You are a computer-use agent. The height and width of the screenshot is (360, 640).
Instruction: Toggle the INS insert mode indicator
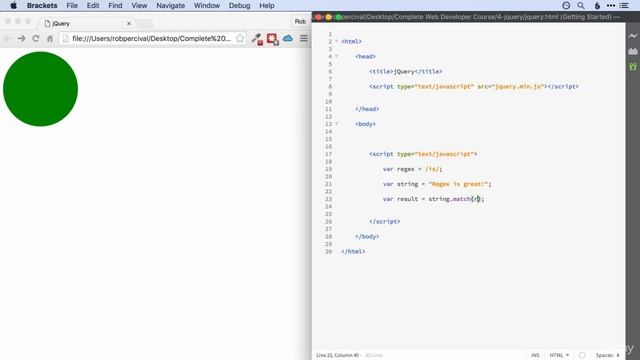tap(535, 356)
